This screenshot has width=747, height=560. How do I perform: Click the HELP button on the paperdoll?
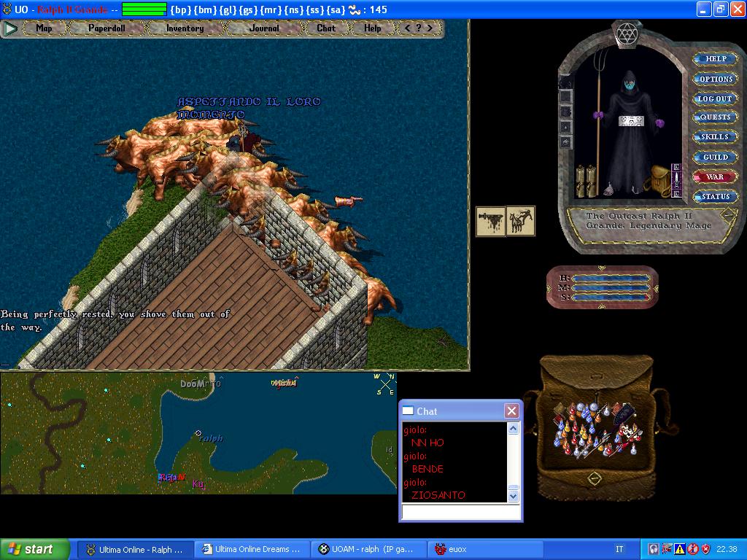coord(716,58)
